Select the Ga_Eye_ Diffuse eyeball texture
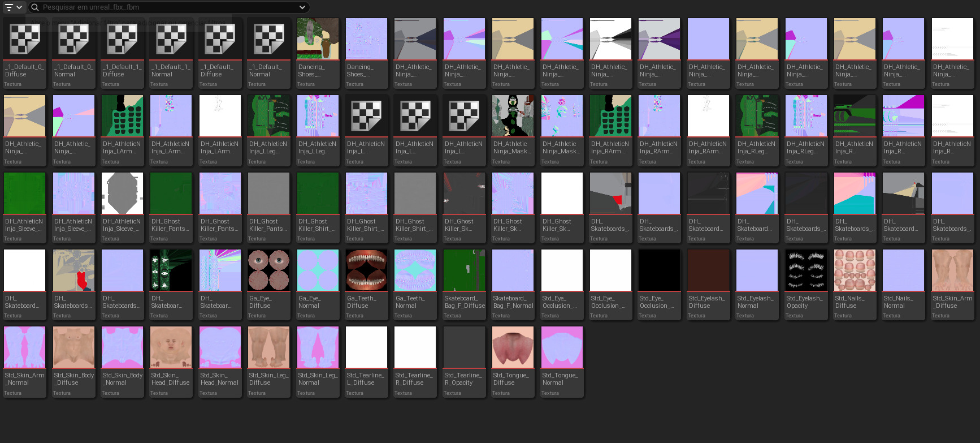Screen dimensions: 980x443 pyautogui.click(x=269, y=284)
